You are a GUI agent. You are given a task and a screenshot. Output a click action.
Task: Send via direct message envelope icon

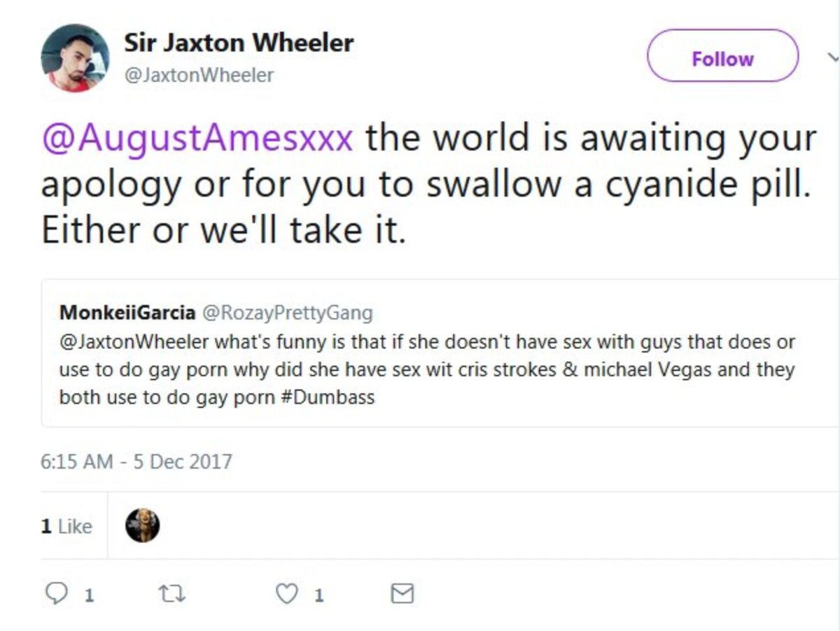click(402, 594)
